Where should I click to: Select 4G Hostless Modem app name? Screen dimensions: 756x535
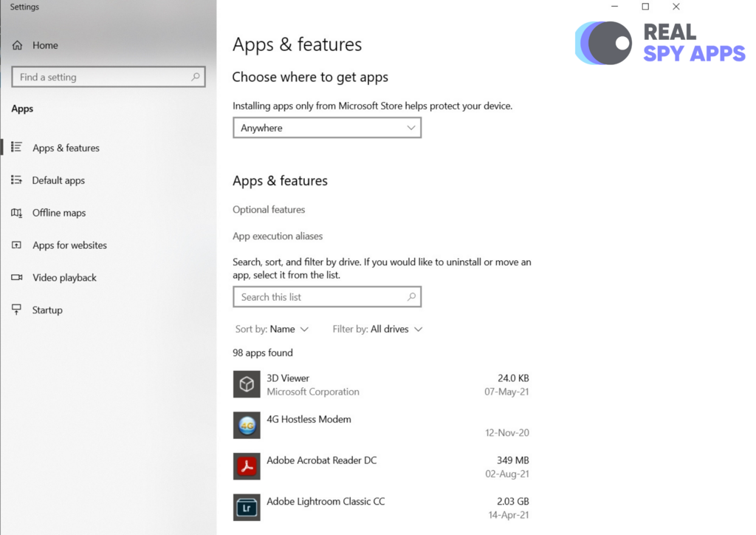click(x=309, y=419)
